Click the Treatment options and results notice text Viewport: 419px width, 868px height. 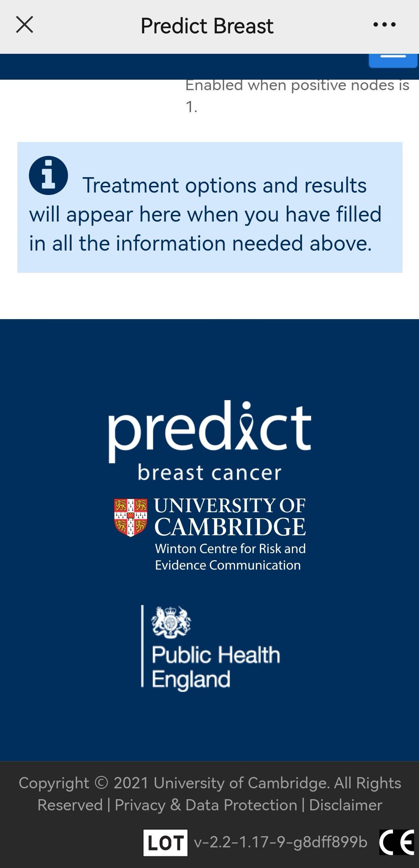(209, 214)
